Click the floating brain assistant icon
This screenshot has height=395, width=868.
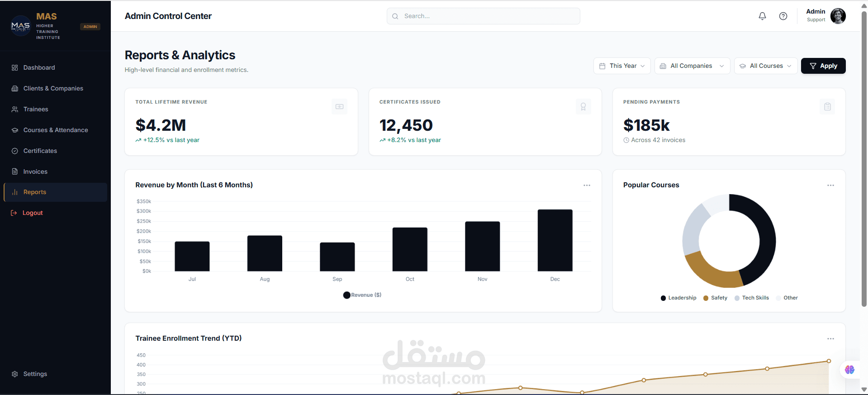point(849,370)
